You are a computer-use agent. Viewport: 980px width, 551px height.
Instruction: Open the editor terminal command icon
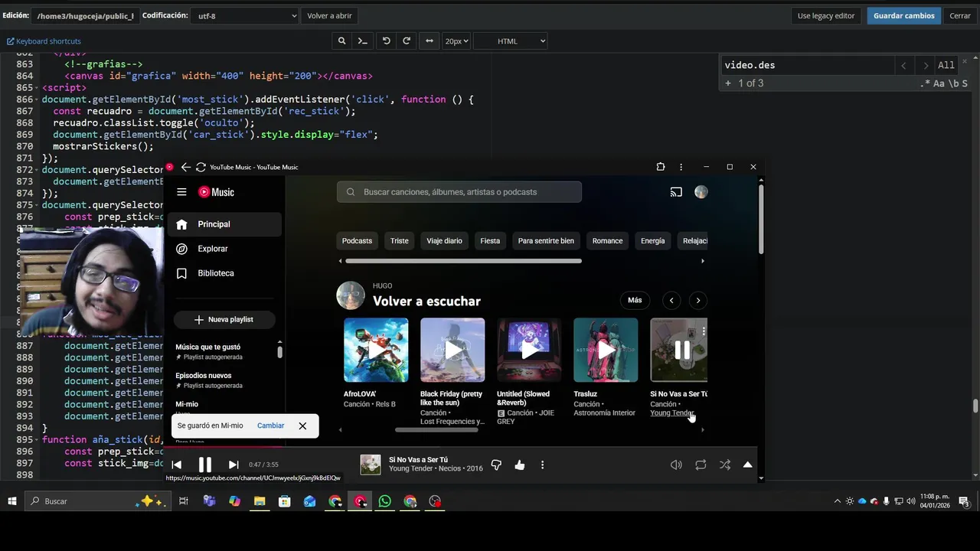tap(363, 41)
